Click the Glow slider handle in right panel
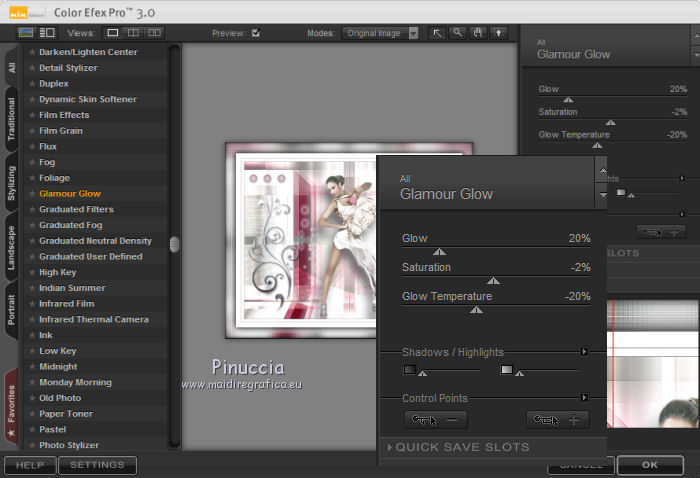Image resolution: width=700 pixels, height=478 pixels. [568, 100]
